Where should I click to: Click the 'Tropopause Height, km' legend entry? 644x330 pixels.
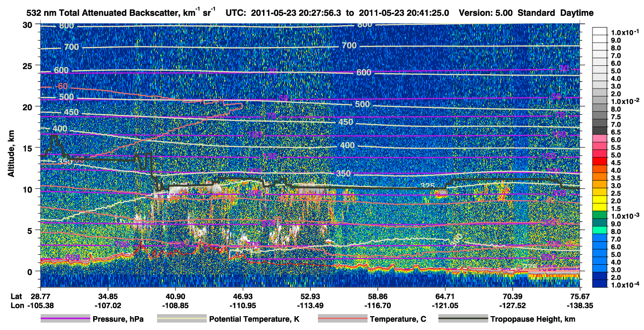tap(533, 319)
